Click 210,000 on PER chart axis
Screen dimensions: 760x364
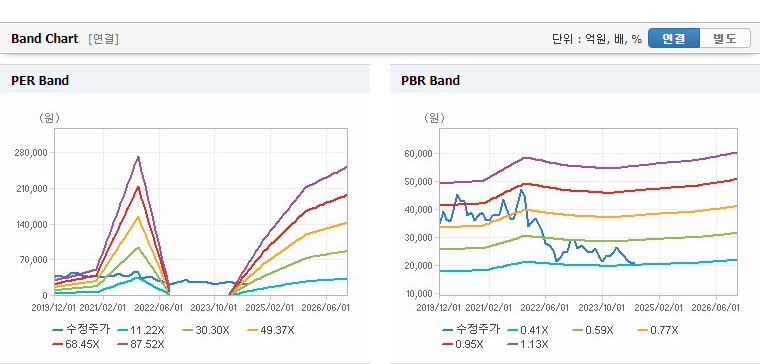[x=32, y=189]
